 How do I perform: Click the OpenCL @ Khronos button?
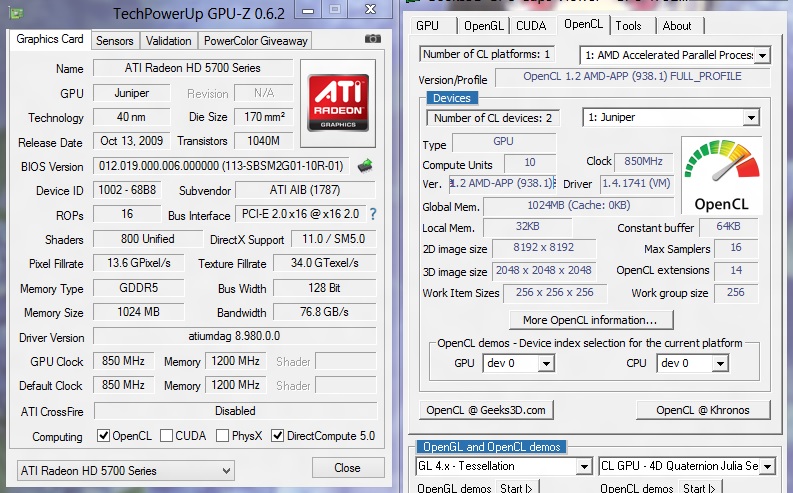(703, 410)
